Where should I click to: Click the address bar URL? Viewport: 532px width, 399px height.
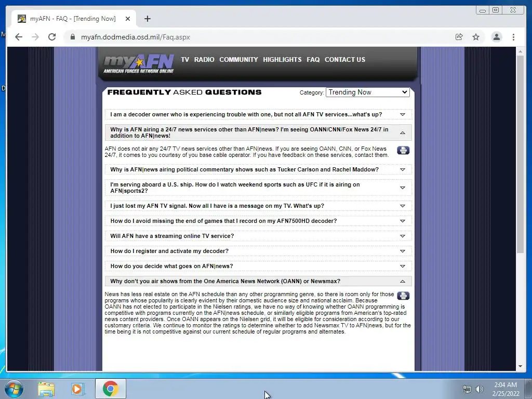tap(136, 37)
